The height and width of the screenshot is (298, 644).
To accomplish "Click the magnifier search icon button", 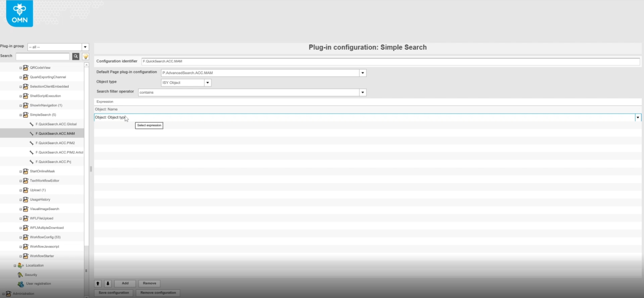I will [x=76, y=56].
